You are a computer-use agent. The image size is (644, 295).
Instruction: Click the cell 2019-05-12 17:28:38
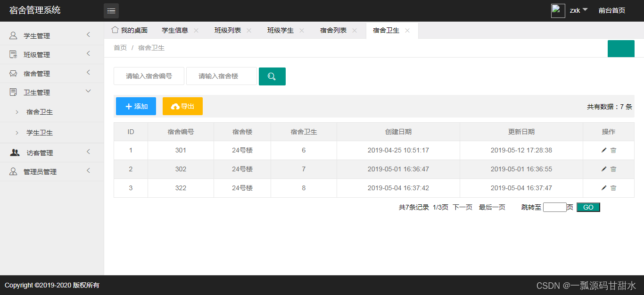point(521,150)
